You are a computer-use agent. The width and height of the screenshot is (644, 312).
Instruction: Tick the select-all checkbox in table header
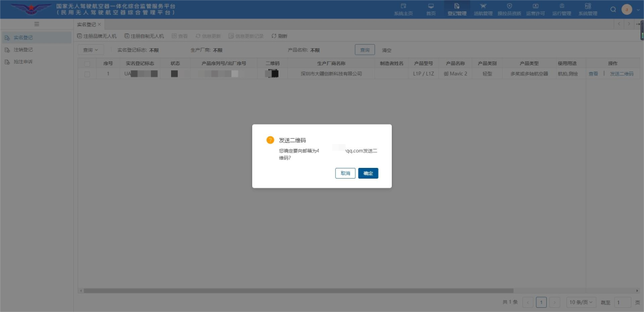[87, 64]
